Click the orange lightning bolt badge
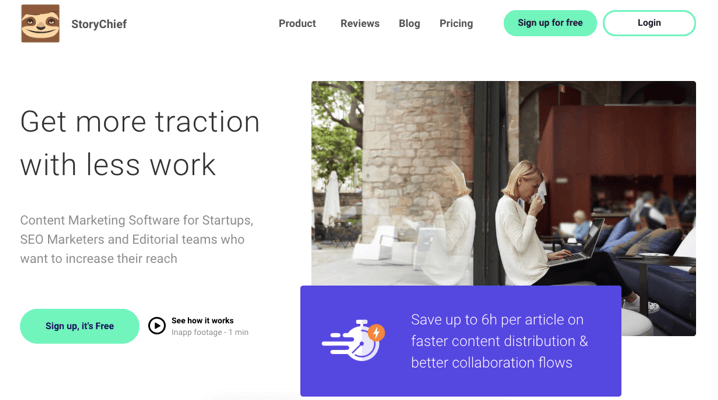Viewport: 718px width, 400px height. 376,333
